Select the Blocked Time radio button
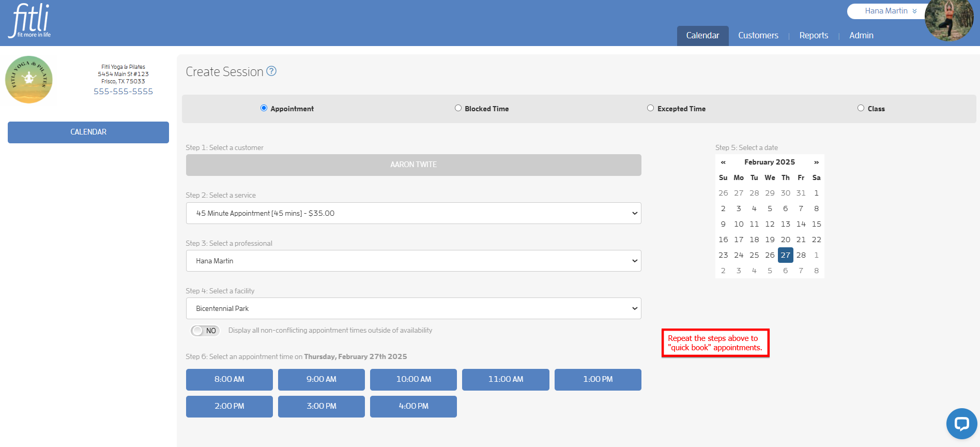Viewport: 980px width, 447px height. [x=458, y=108]
